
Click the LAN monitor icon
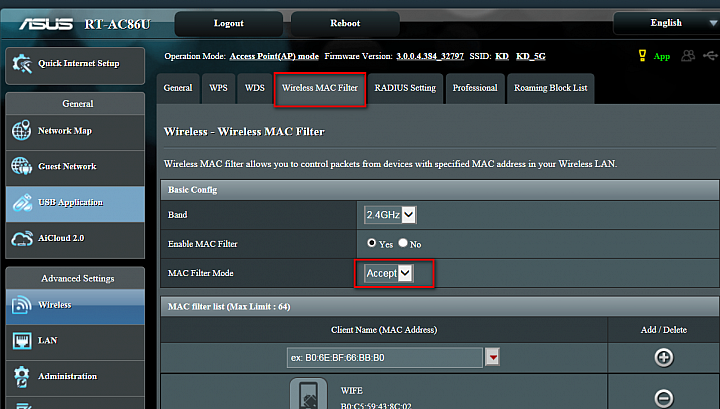click(22, 341)
